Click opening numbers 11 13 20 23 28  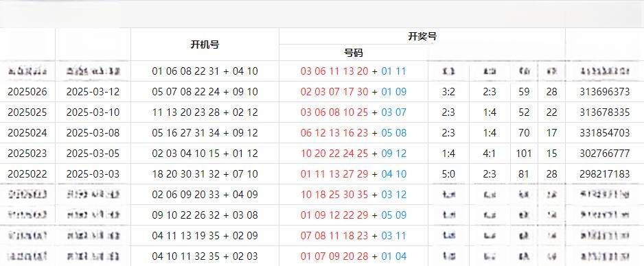(x=186, y=112)
